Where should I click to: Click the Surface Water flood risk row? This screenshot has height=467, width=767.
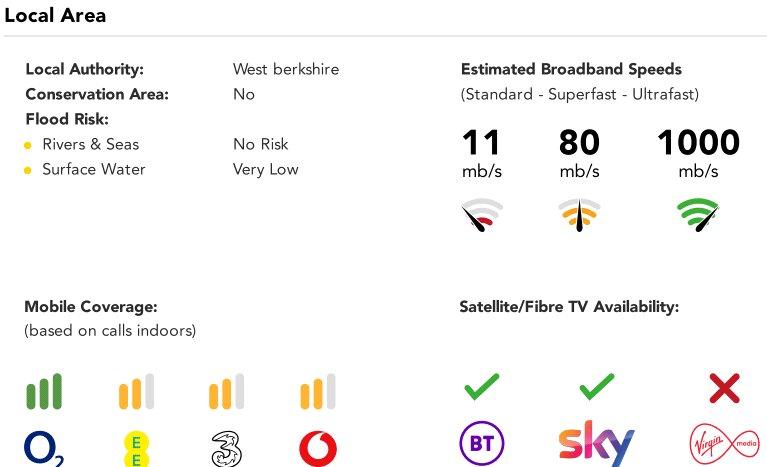pos(161,170)
